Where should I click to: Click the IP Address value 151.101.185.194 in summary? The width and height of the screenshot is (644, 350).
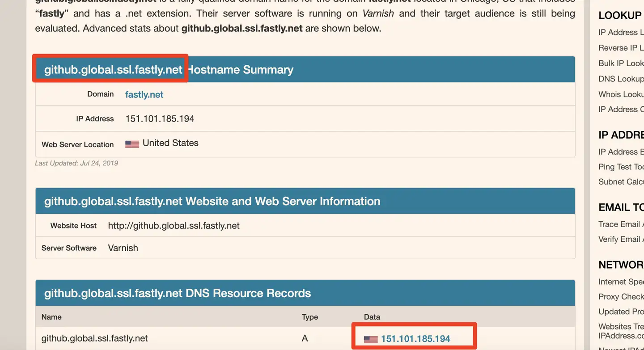pyautogui.click(x=160, y=119)
